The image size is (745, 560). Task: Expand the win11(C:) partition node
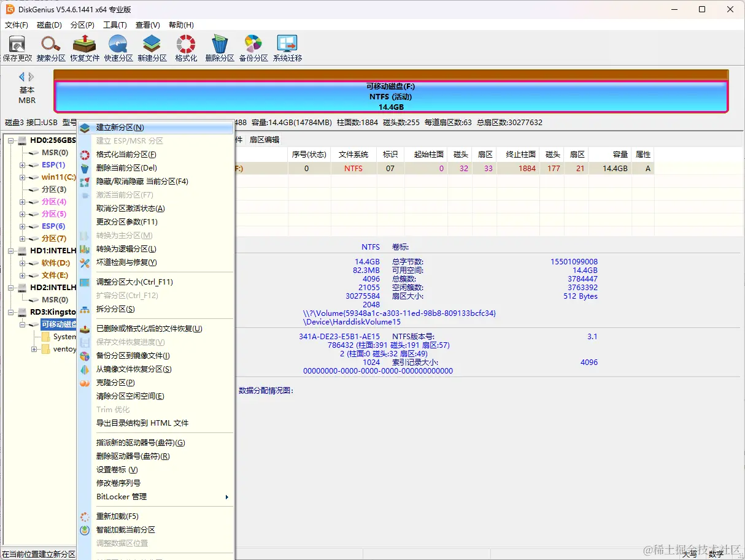pos(23,177)
